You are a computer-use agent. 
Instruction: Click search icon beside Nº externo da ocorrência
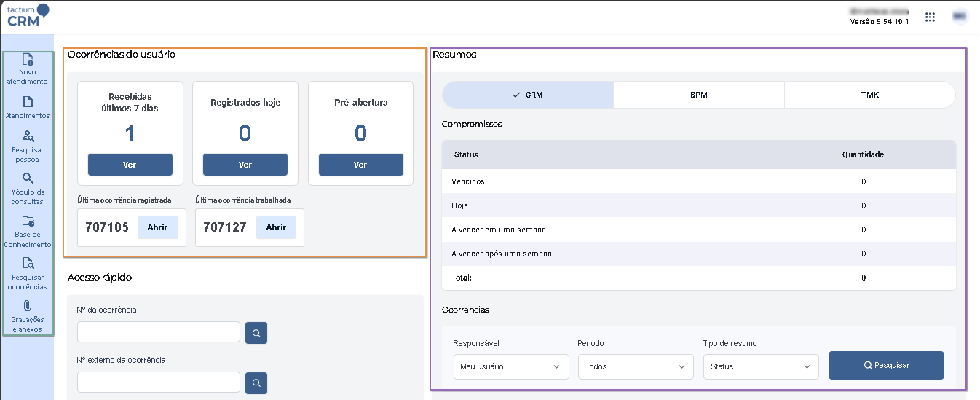pos(256,383)
